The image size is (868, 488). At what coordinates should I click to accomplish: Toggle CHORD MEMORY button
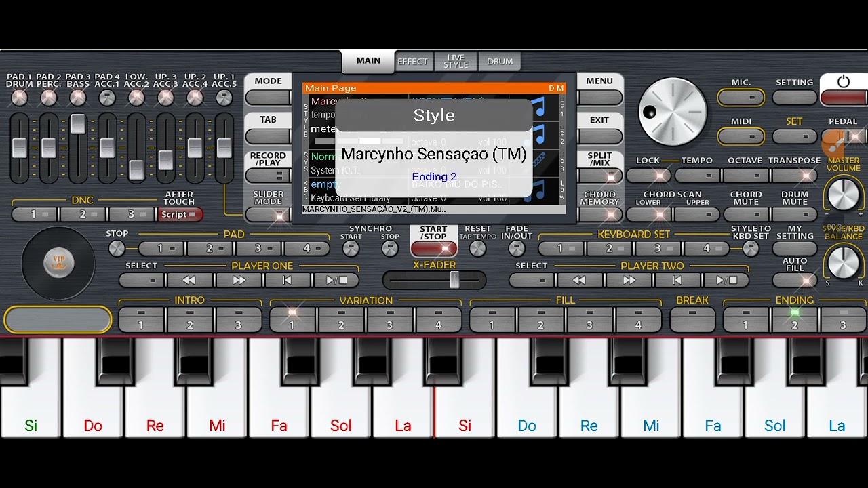tap(599, 215)
